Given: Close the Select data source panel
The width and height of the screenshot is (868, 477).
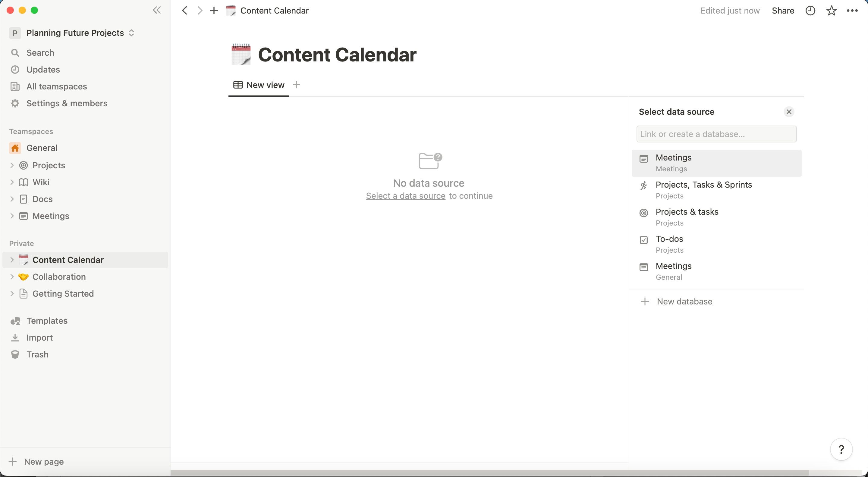Looking at the screenshot, I should point(789,112).
